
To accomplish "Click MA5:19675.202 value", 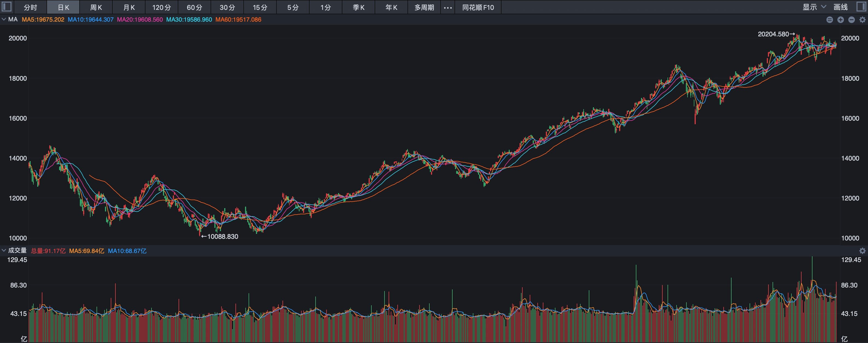I will pos(43,19).
